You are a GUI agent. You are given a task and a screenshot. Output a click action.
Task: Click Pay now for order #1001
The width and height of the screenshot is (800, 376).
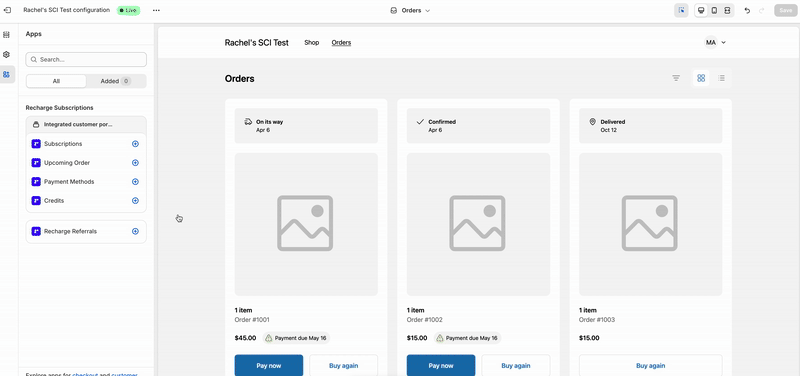pos(269,365)
